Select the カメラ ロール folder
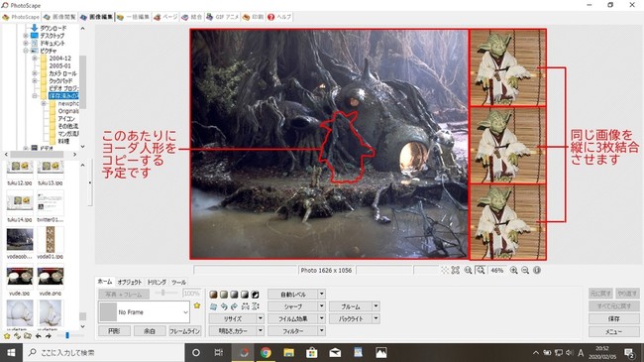The width and height of the screenshot is (644, 362). pos(62,73)
